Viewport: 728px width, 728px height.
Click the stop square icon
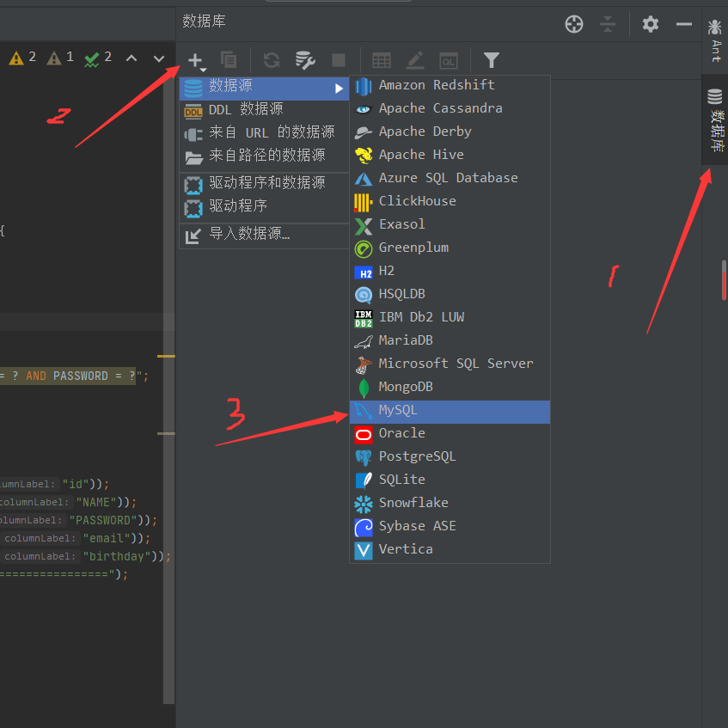coord(339,60)
